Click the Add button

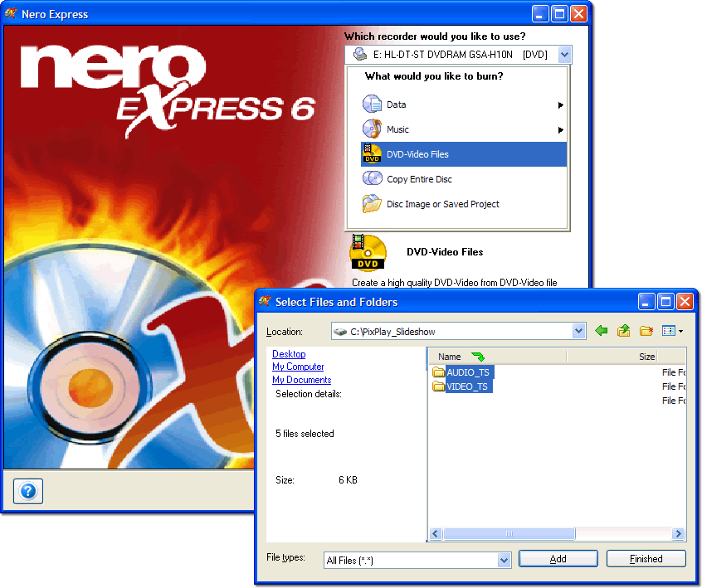click(558, 559)
